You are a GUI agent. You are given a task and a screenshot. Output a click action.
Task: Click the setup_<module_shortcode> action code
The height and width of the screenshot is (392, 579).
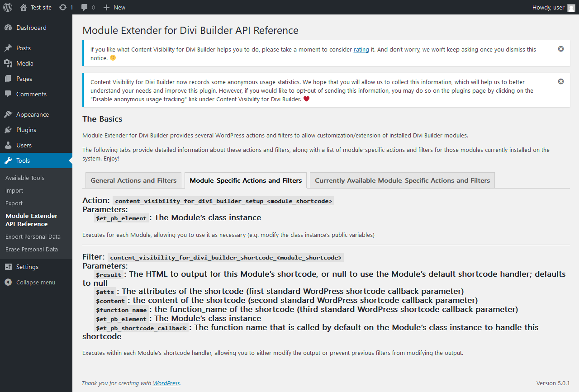224,201
